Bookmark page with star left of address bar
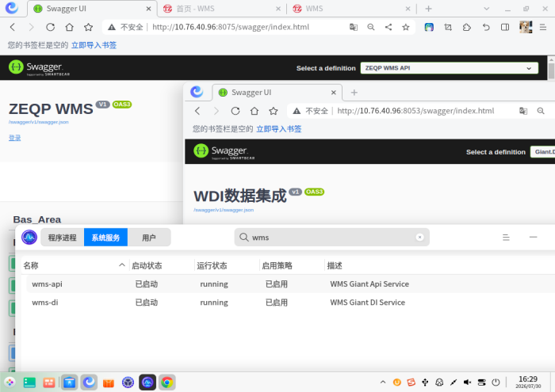The height and width of the screenshot is (392, 555). click(89, 27)
